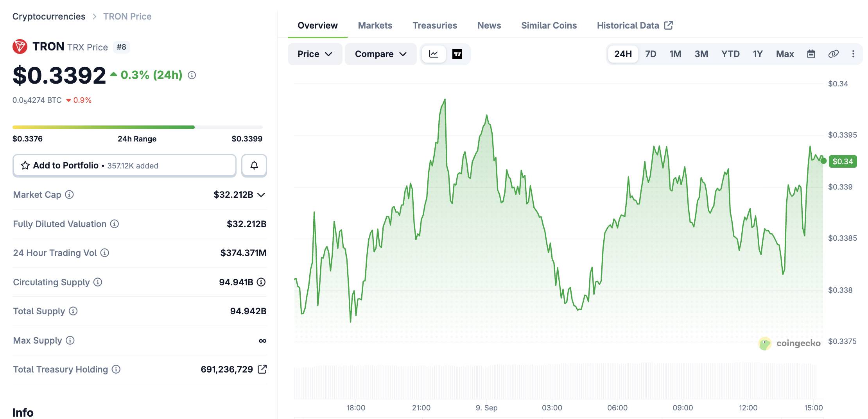Open the Total Treasury Holding external link icon
868x419 pixels.
point(262,369)
